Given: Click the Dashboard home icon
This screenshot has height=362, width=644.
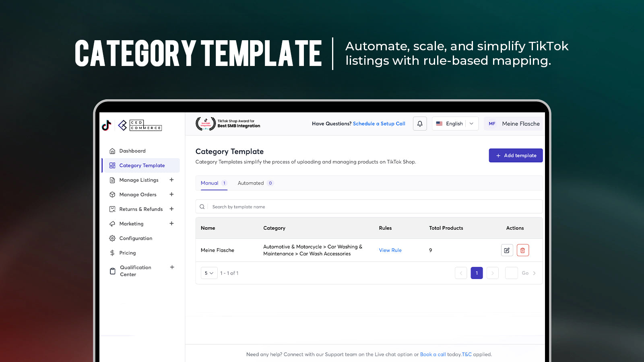Looking at the screenshot, I should (x=112, y=151).
